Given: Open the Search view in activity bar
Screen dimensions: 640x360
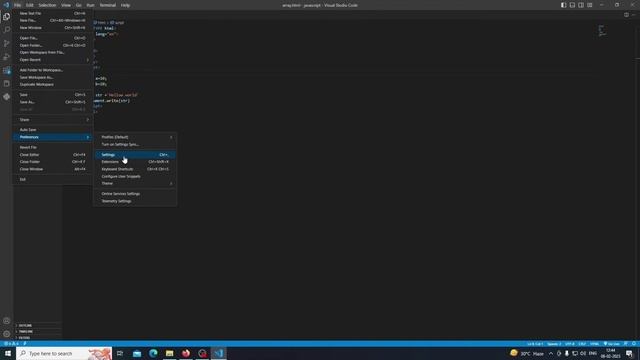Looking at the screenshot, I should [7, 30].
